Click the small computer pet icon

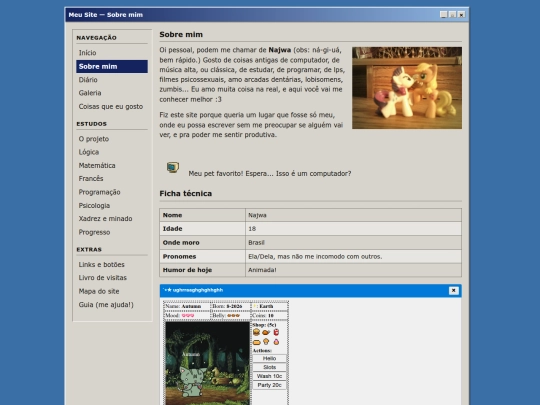coord(173,167)
